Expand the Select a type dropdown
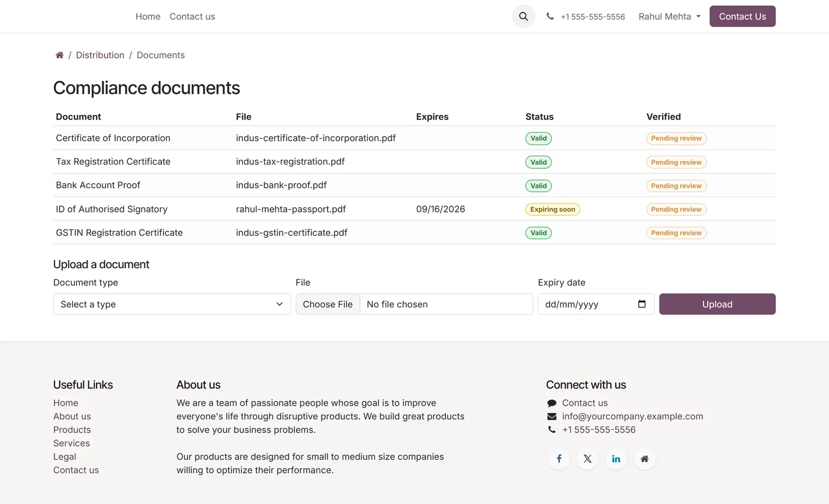This screenshot has width=829, height=504. pos(172,304)
